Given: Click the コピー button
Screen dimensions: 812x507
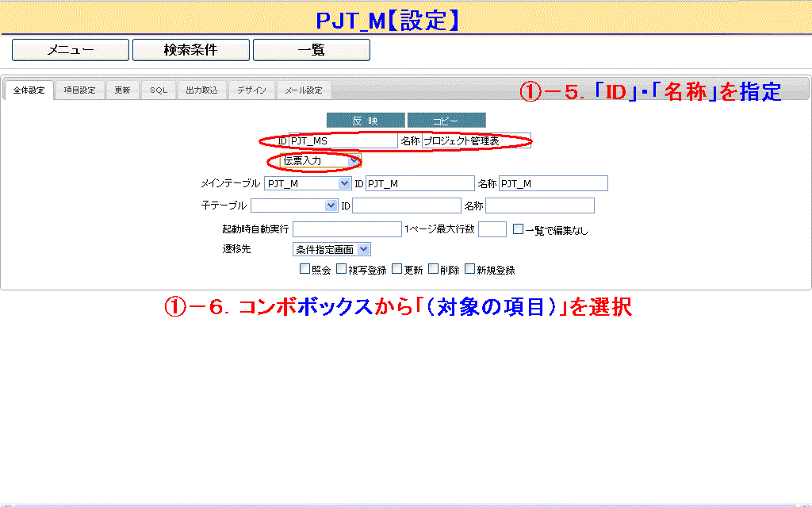Looking at the screenshot, I should pyautogui.click(x=446, y=121).
